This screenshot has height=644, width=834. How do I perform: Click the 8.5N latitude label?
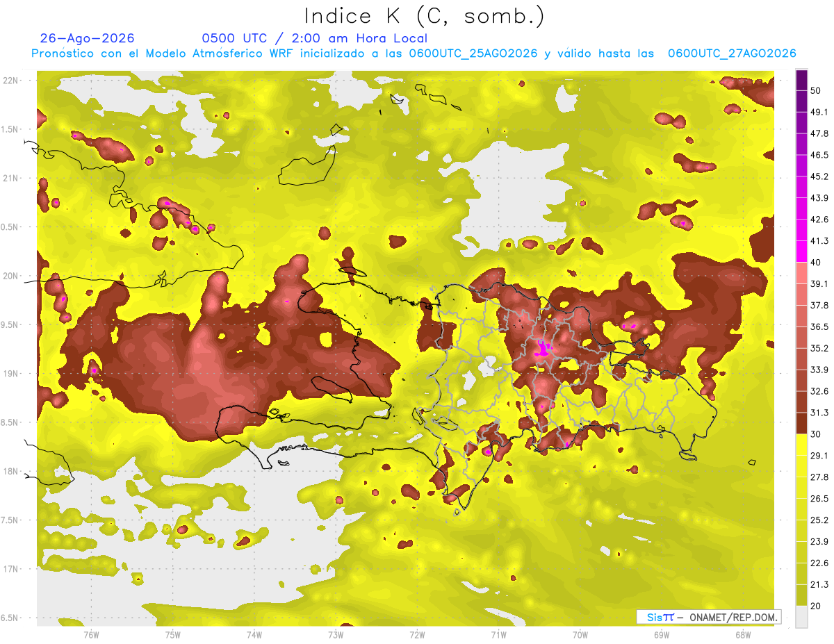pos(10,422)
